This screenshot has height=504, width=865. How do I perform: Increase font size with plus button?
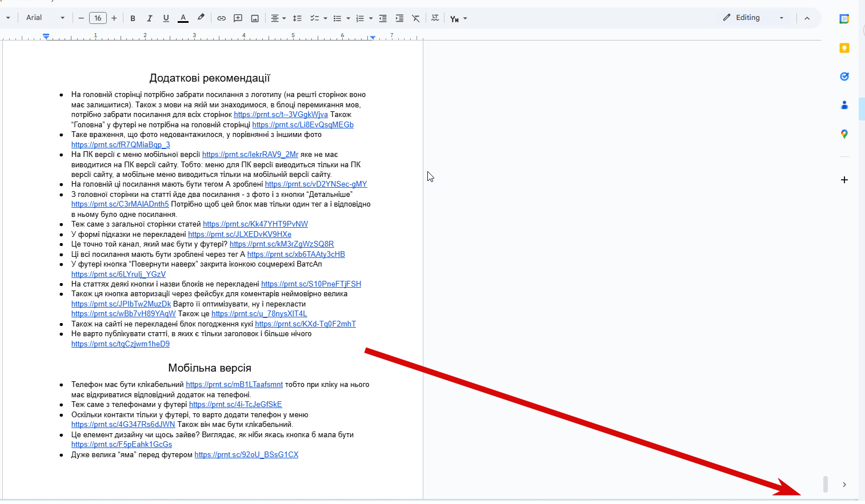click(x=114, y=18)
